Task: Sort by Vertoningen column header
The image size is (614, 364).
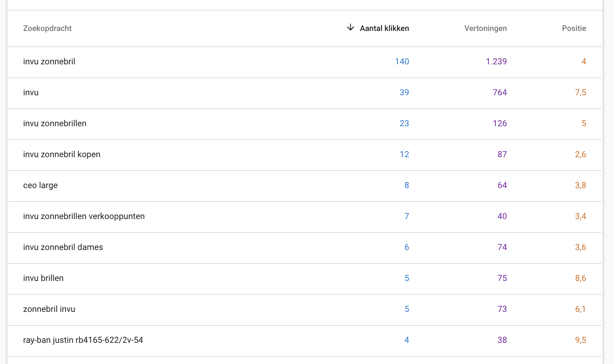Action: point(486,28)
